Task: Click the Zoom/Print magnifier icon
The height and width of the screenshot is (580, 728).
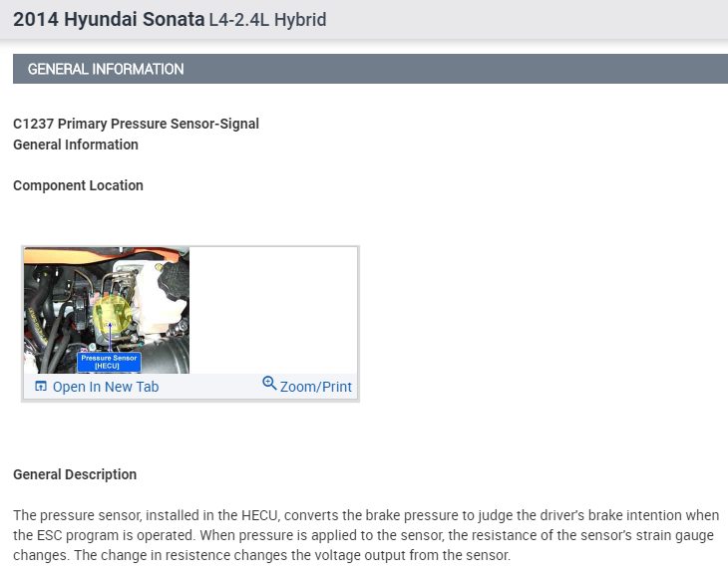Action: [x=269, y=384]
